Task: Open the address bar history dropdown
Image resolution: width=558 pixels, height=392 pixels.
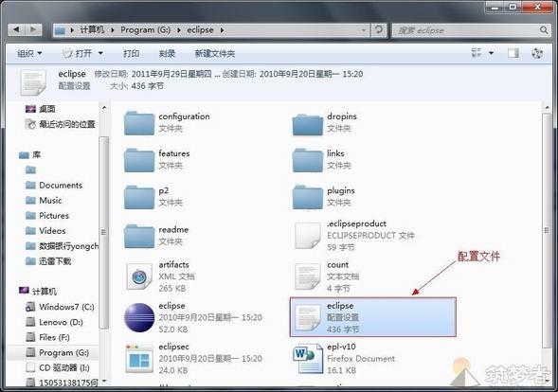Action: [364, 30]
